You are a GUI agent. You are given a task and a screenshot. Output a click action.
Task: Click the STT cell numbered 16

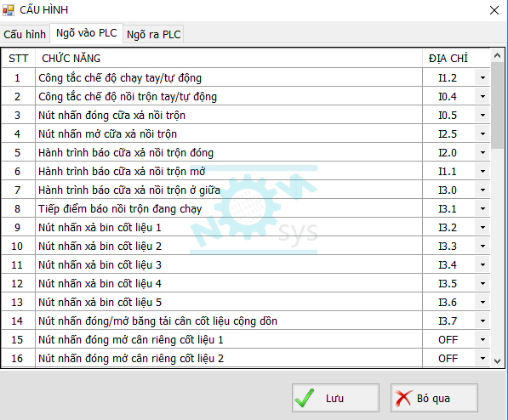pos(18,359)
